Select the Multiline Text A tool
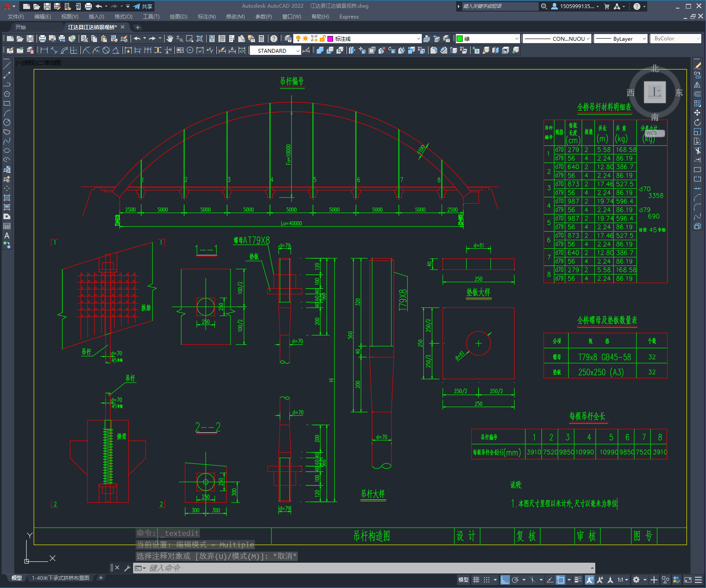 pyautogui.click(x=7, y=235)
